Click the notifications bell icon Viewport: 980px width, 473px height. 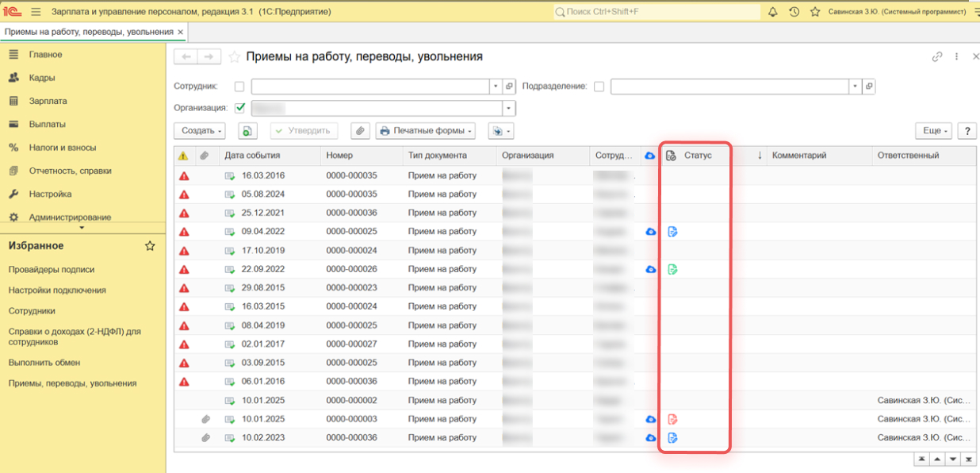pyautogui.click(x=773, y=12)
